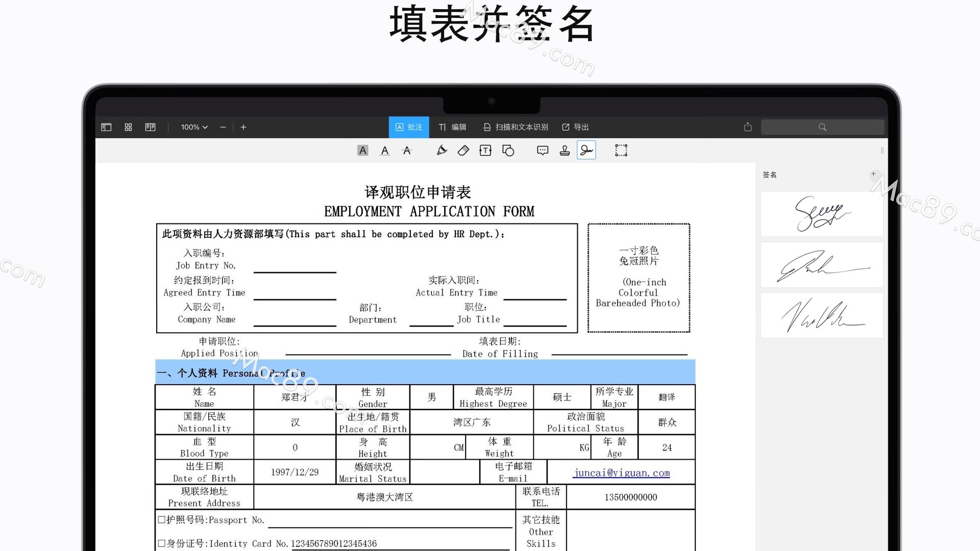Click the toolbar search field

822,127
